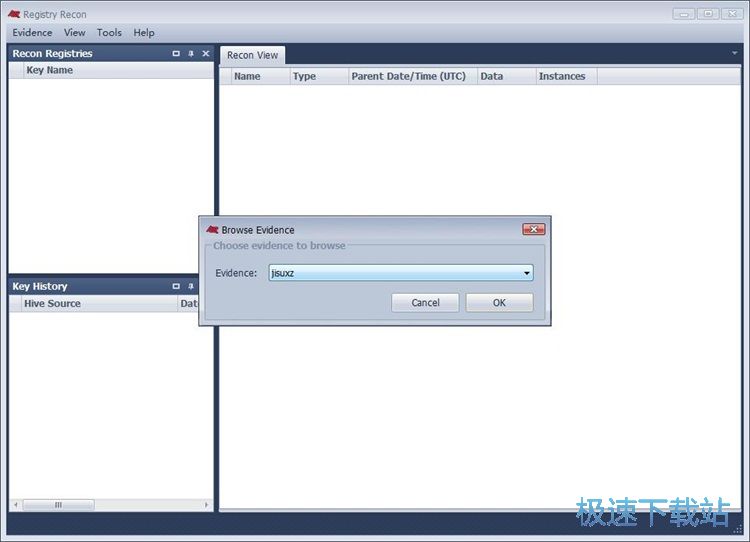The width and height of the screenshot is (750, 542).
Task: Close the Recon Registries panel
Action: pyautogui.click(x=206, y=54)
